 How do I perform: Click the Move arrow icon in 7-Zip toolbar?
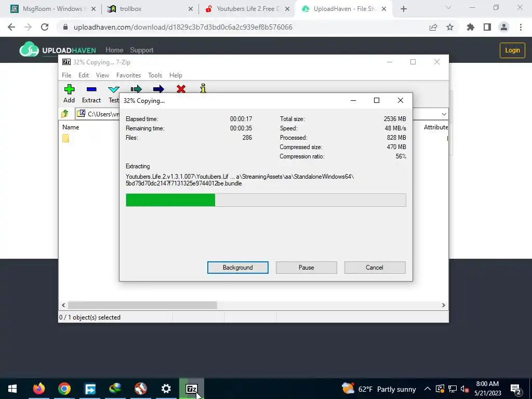(158, 89)
